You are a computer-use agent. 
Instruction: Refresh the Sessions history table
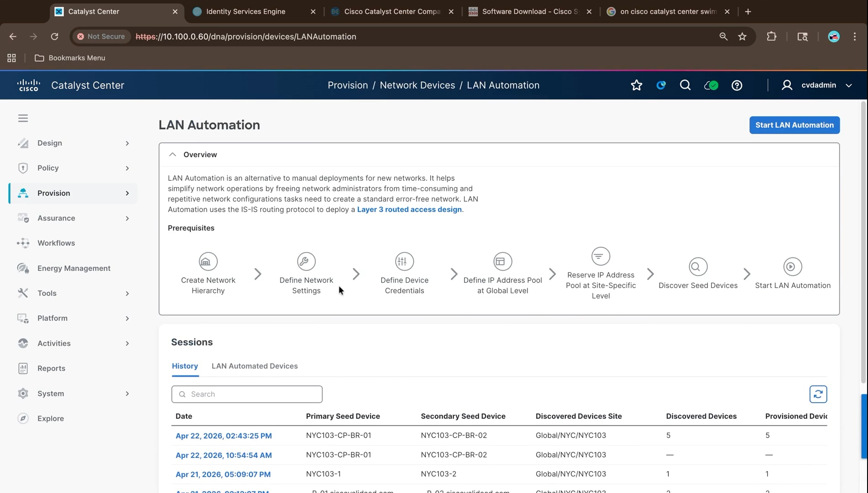(818, 394)
